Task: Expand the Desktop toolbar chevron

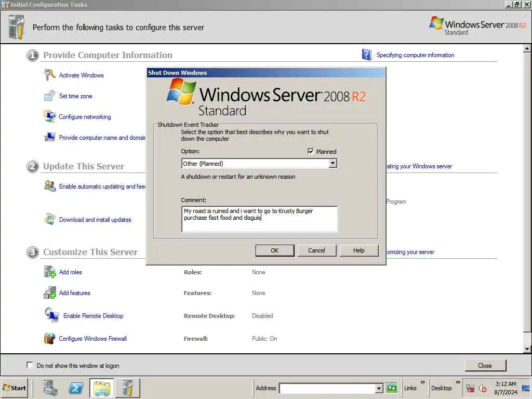Action: pyautogui.click(x=458, y=382)
